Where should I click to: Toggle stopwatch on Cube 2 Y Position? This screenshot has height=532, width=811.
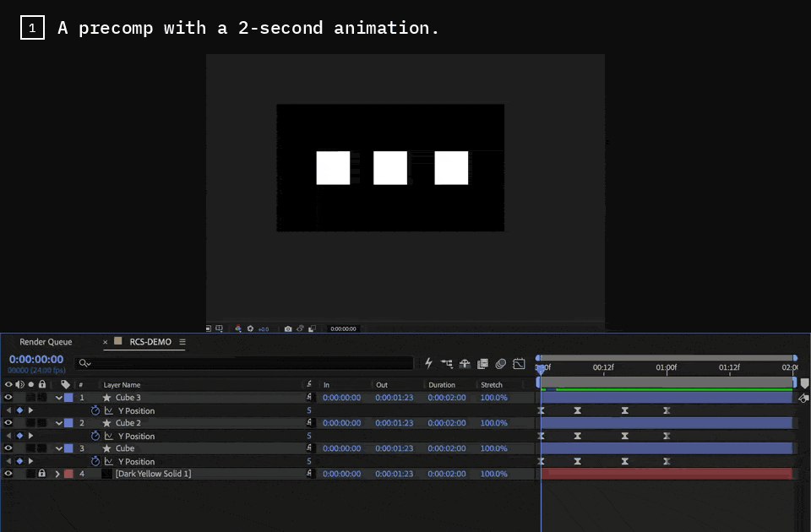click(95, 436)
